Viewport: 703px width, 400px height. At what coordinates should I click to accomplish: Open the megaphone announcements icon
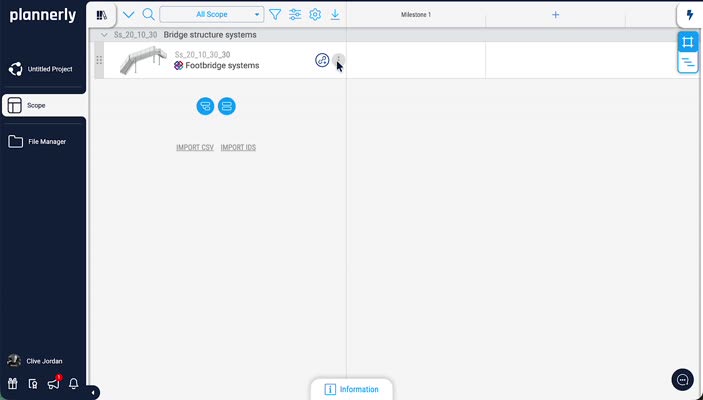click(x=53, y=384)
